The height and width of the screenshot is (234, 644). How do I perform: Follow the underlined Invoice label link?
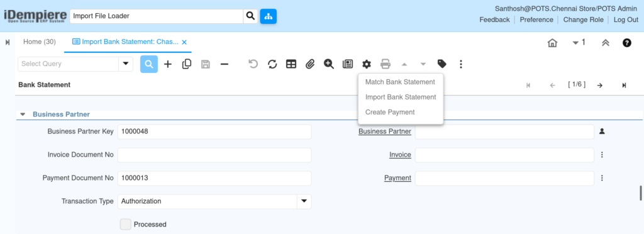tap(400, 155)
